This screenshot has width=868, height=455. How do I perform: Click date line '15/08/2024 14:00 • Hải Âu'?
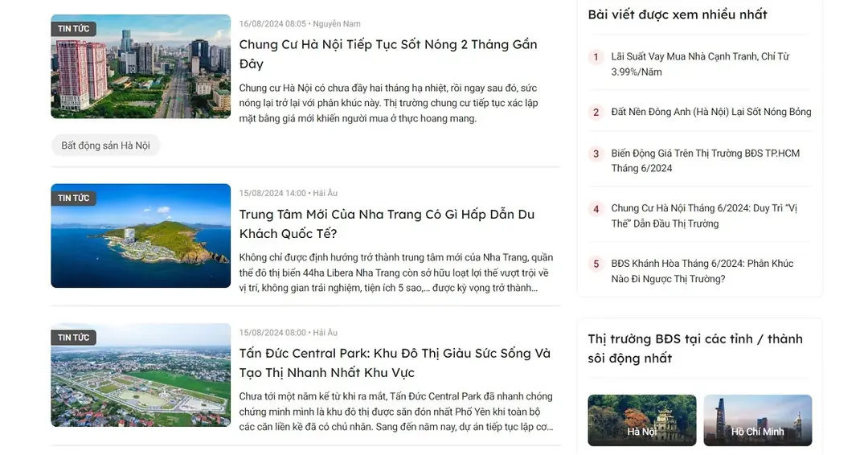click(288, 193)
